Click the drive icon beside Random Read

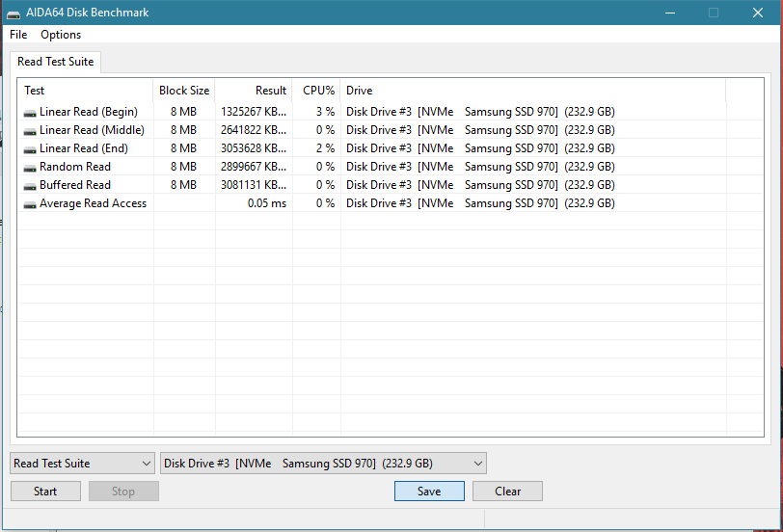point(30,169)
